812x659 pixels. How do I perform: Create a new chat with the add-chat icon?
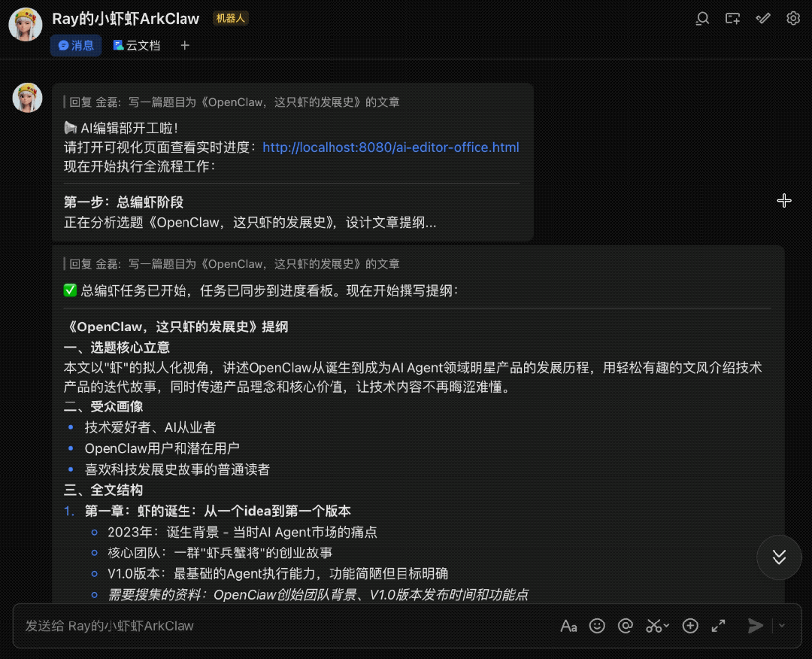click(x=732, y=18)
